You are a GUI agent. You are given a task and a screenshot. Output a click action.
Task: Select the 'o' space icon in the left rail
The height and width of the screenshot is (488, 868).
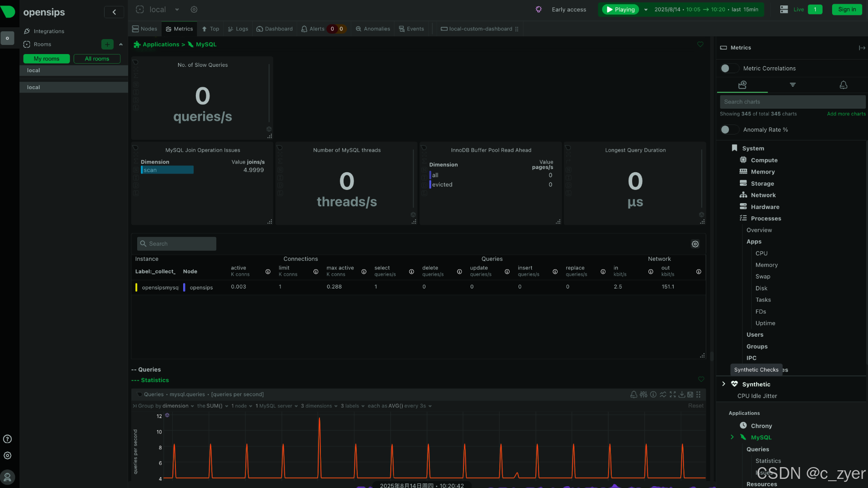[x=7, y=38]
